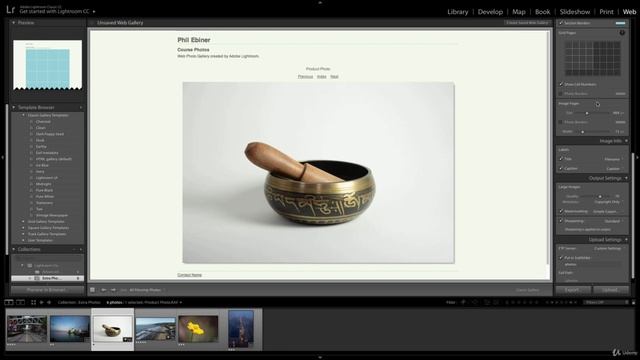
Task: Toggle Show Cell Numbers checkbox
Action: pos(561,84)
